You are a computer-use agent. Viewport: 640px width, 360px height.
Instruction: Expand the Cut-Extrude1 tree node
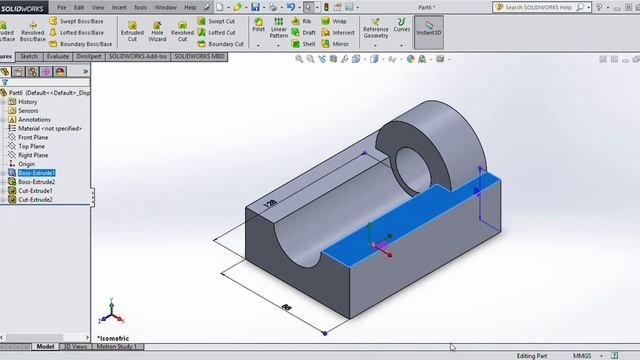[x=3, y=191]
